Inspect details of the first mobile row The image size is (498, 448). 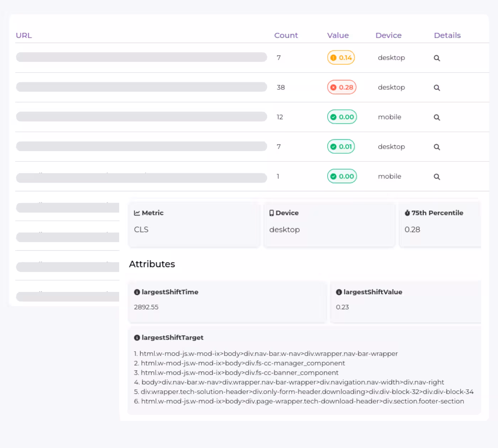(x=436, y=117)
